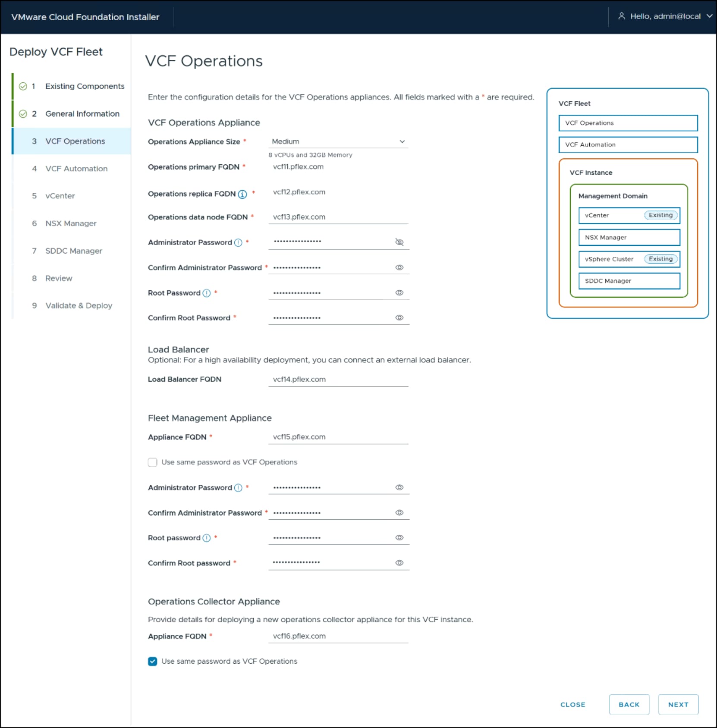
Task: Show VCF Operations Confirm Administrator Password
Action: click(399, 267)
